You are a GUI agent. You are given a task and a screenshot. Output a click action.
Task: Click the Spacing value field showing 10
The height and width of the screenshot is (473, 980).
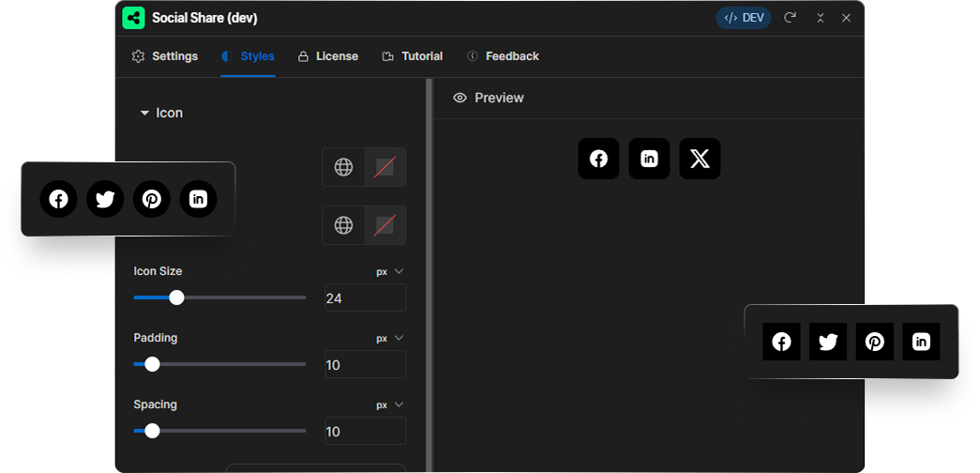coord(366,431)
